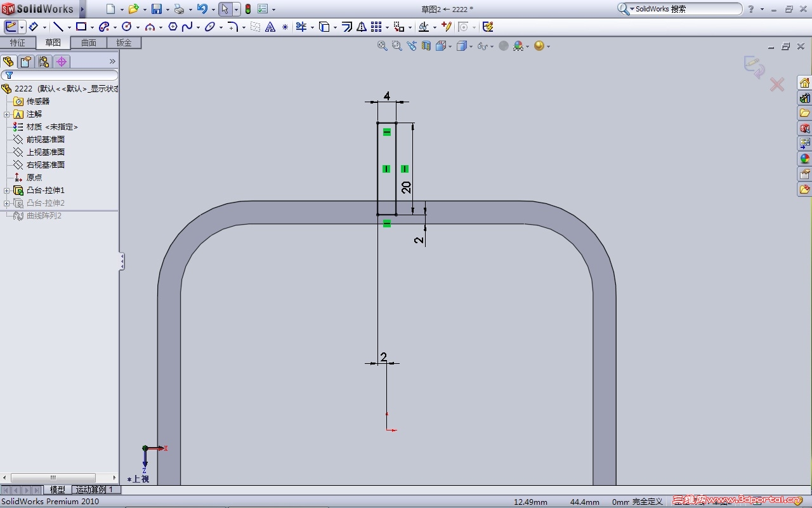812x508 pixels.
Task: Choose the Circle sketch tool
Action: [x=126, y=27]
